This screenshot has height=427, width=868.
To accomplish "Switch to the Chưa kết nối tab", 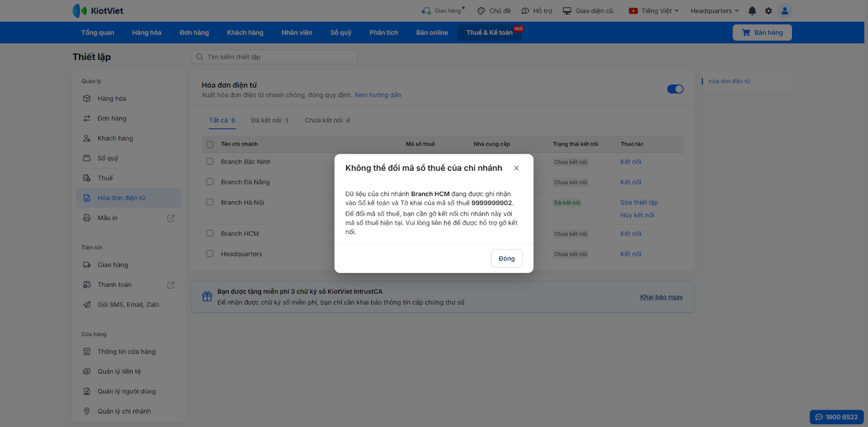I will pyautogui.click(x=328, y=120).
